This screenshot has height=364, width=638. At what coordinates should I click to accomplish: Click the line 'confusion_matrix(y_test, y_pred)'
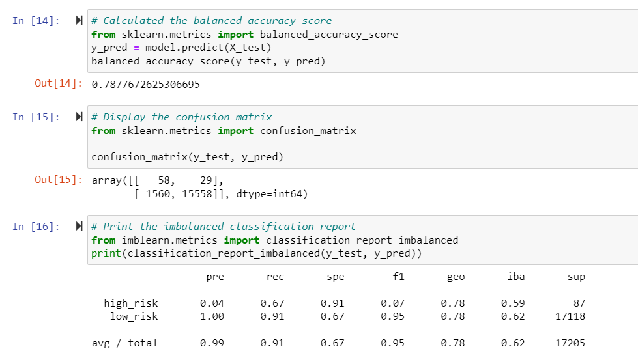point(187,157)
